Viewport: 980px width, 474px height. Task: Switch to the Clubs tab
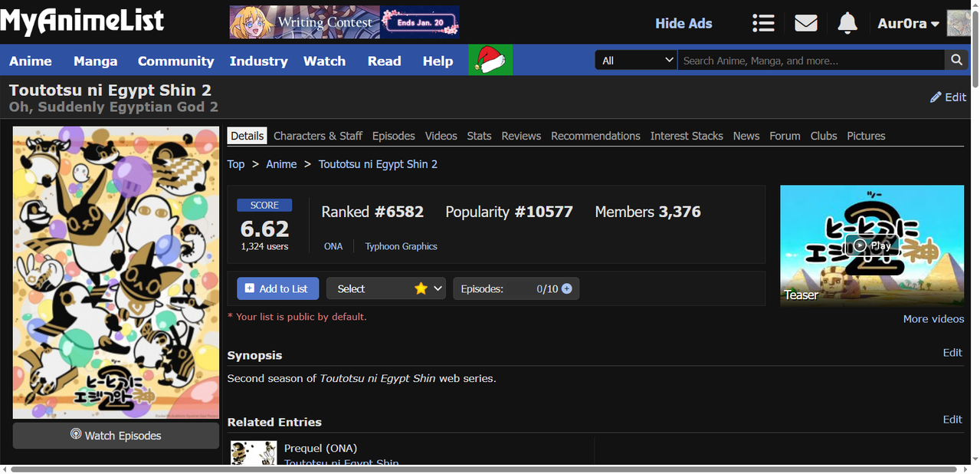click(824, 136)
